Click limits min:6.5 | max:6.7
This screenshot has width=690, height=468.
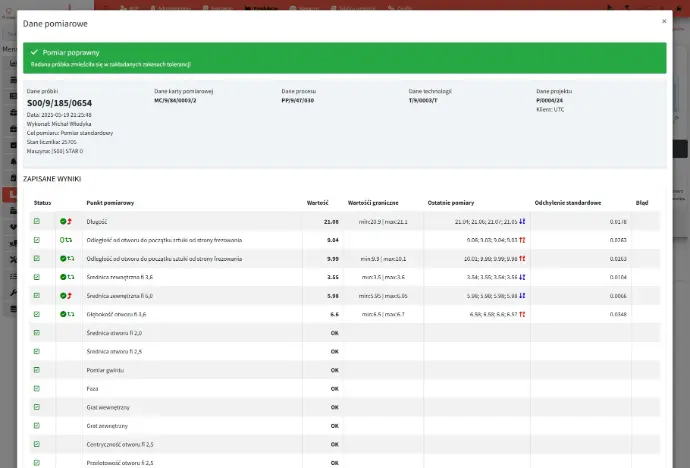[x=383, y=314]
